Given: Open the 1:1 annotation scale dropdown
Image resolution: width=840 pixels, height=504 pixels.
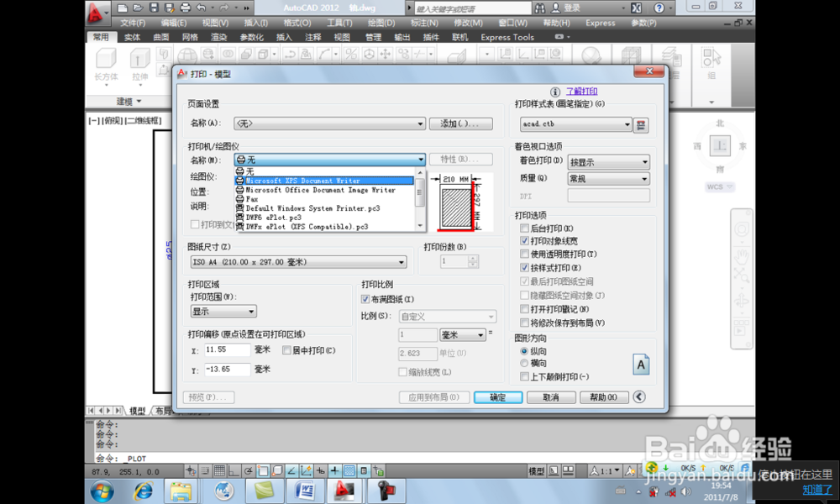Looking at the screenshot, I should (605, 470).
